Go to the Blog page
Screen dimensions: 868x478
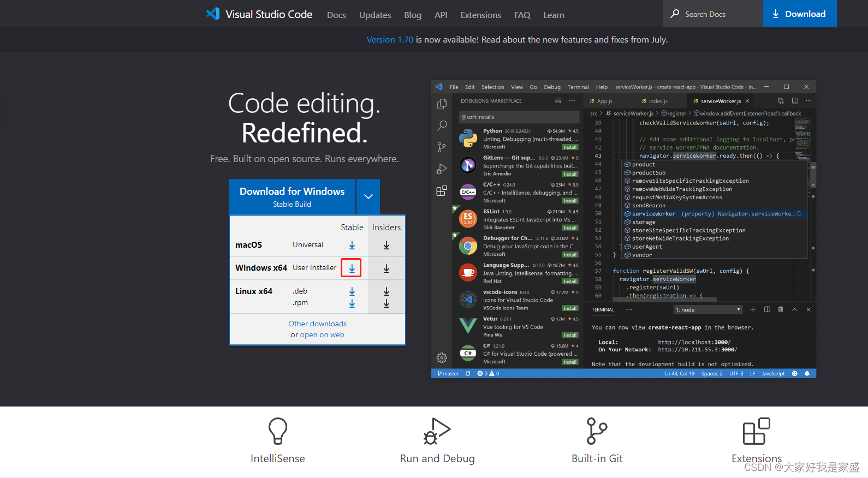coord(413,15)
